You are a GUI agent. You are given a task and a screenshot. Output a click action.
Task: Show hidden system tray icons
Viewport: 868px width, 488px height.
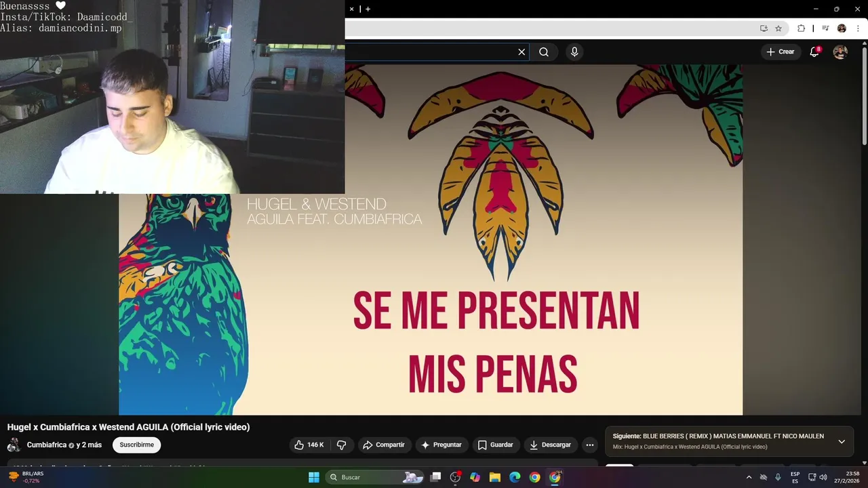(749, 477)
